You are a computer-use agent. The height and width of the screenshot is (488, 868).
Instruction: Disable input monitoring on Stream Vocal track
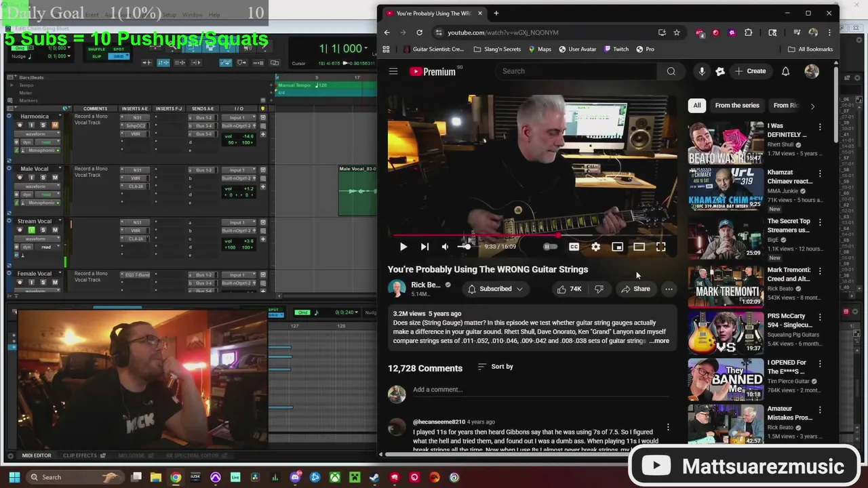(x=31, y=230)
